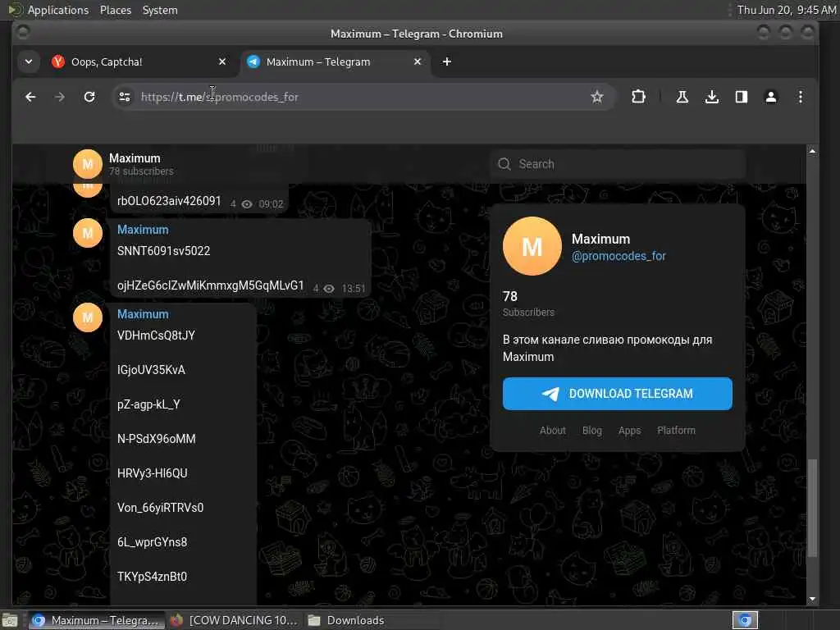This screenshot has width=840, height=630.
Task: Select the code TKYpS4znBt0
Action: point(152,577)
